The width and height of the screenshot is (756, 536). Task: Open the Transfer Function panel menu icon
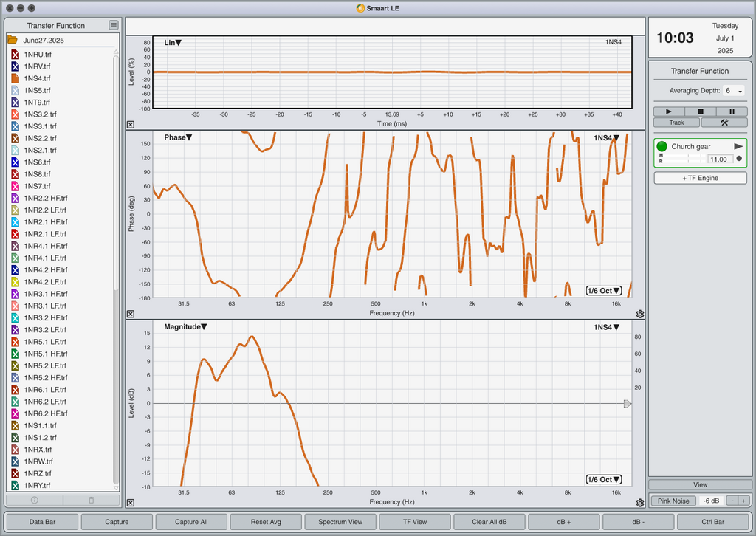(x=114, y=25)
